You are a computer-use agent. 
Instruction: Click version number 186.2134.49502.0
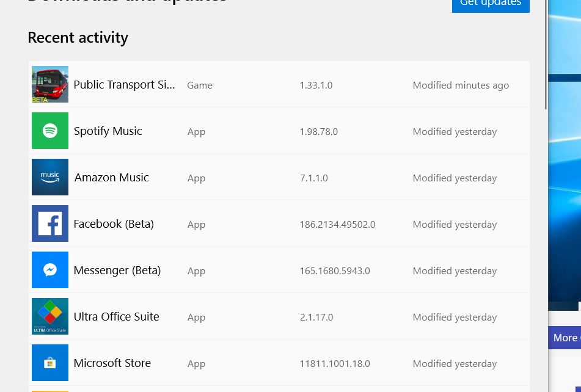click(x=338, y=224)
